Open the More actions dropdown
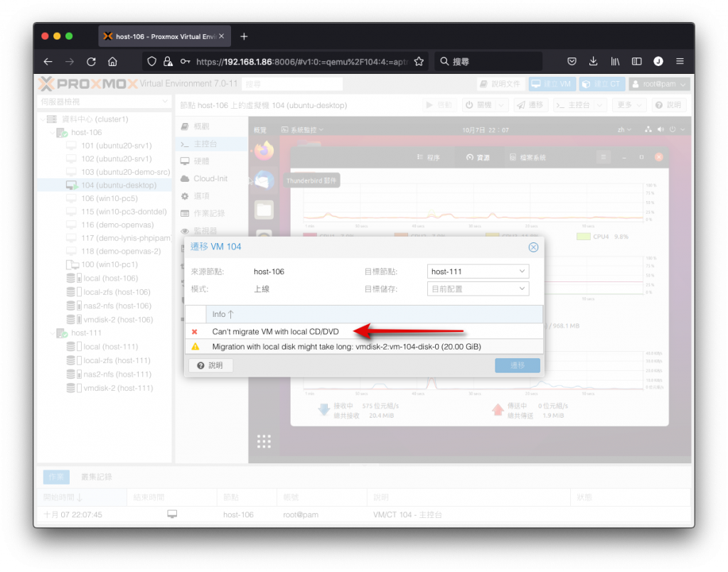The image size is (728, 572). tap(629, 105)
